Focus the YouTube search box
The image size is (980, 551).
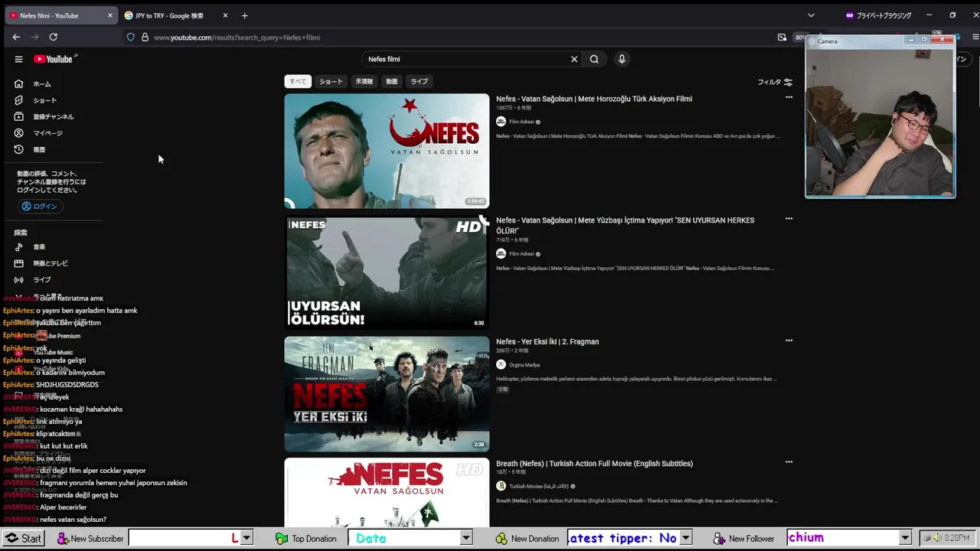click(467, 59)
